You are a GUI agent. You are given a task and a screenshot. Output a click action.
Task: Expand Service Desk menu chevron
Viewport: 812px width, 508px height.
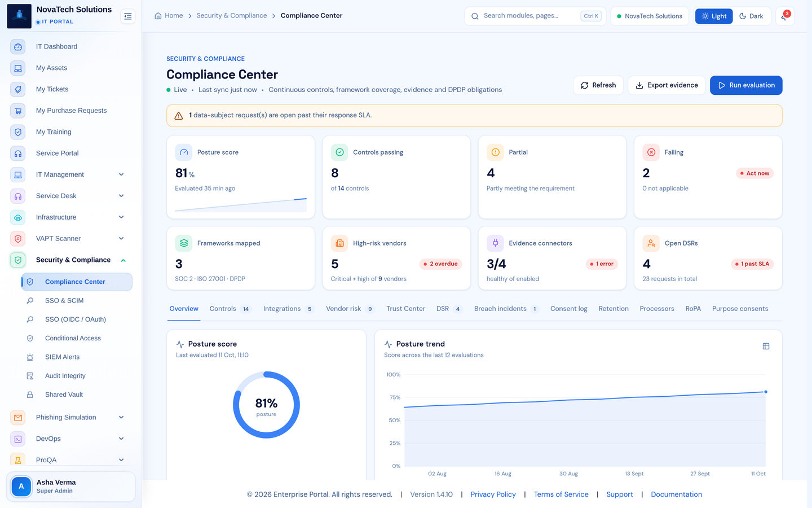[x=121, y=196]
